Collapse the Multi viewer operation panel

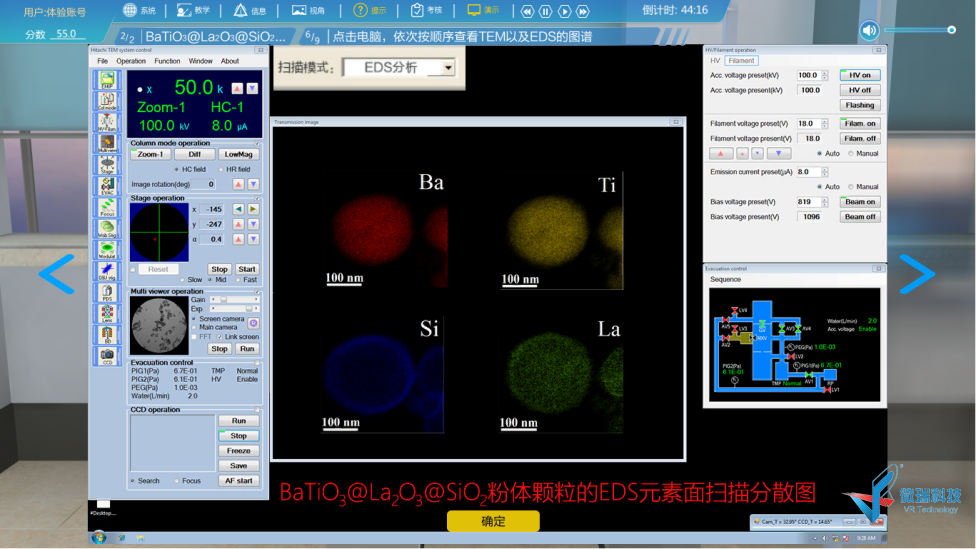pyautogui.click(x=258, y=291)
